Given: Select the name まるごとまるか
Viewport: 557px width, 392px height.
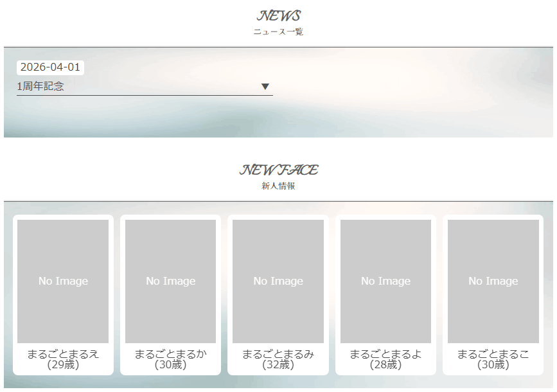Looking at the screenshot, I should (x=170, y=354).
